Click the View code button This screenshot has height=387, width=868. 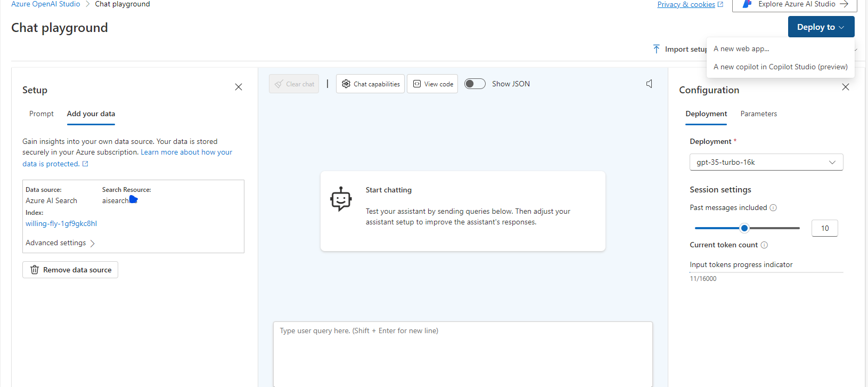(x=432, y=84)
